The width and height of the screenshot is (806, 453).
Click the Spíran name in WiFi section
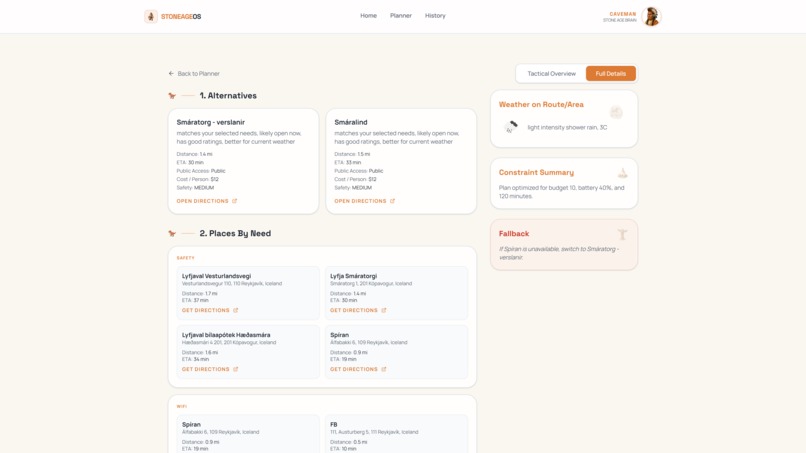coord(191,425)
